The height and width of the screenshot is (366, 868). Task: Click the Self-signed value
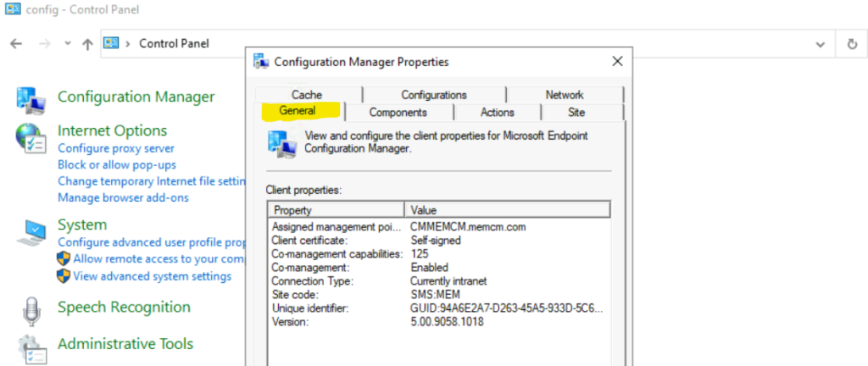[436, 241]
